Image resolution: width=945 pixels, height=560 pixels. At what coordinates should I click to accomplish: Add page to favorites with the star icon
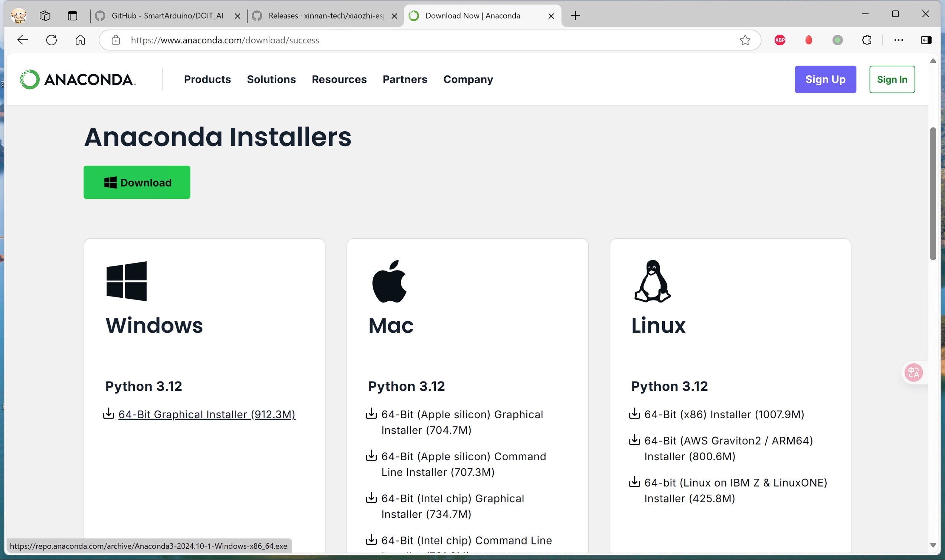click(x=745, y=40)
